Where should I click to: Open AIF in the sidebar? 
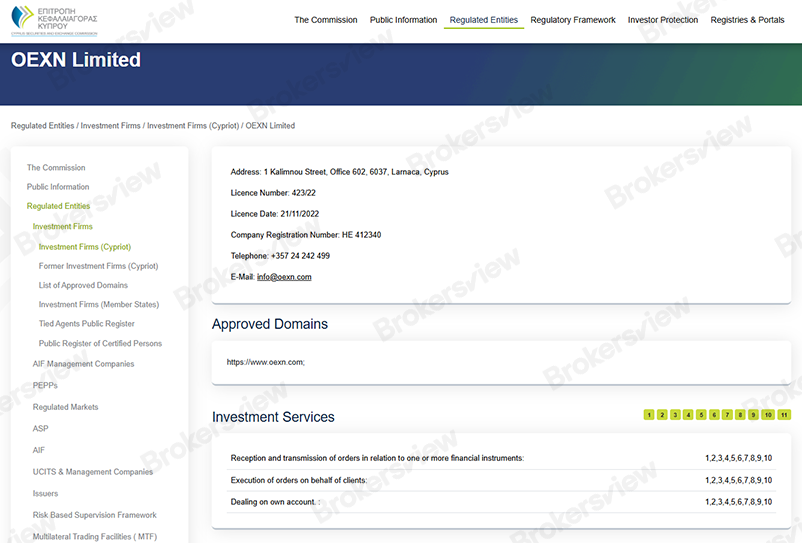click(38, 450)
